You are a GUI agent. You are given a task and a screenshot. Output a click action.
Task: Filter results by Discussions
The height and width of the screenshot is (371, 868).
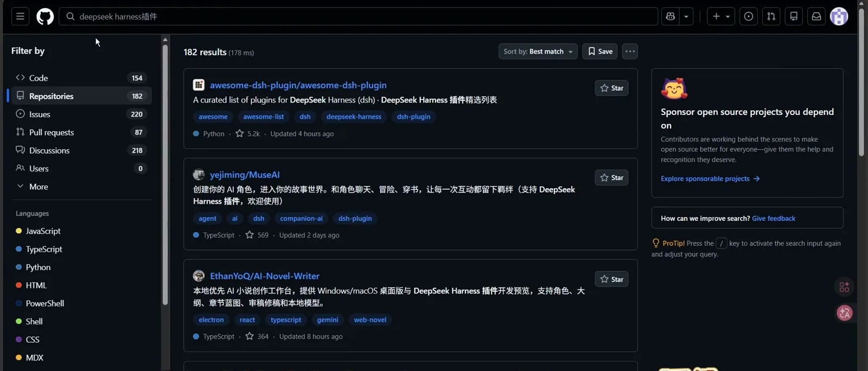pos(81,150)
